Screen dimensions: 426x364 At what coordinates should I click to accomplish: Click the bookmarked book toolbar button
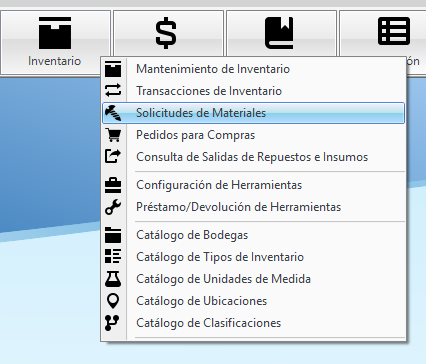point(281,33)
